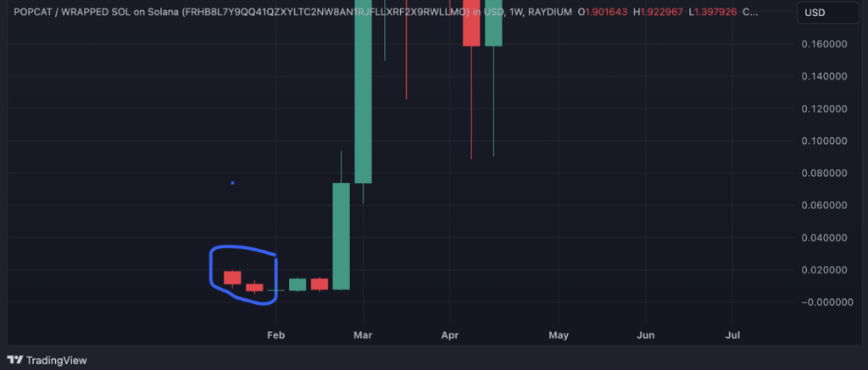The image size is (868, 370).
Task: Click the 0.120000 price axis label
Action: [824, 108]
